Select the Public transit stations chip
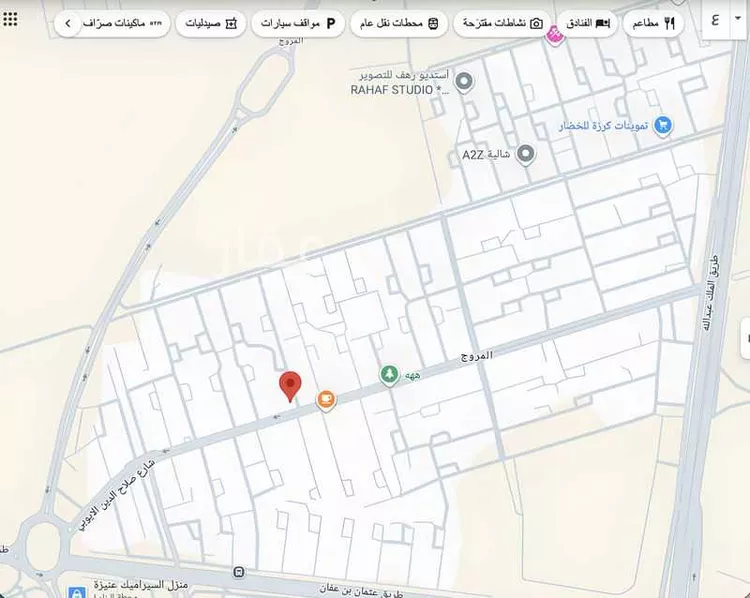This screenshot has width=750, height=598. (x=401, y=23)
